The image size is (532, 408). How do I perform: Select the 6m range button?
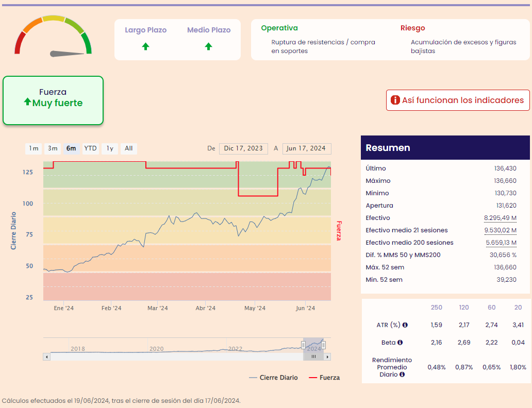click(71, 148)
